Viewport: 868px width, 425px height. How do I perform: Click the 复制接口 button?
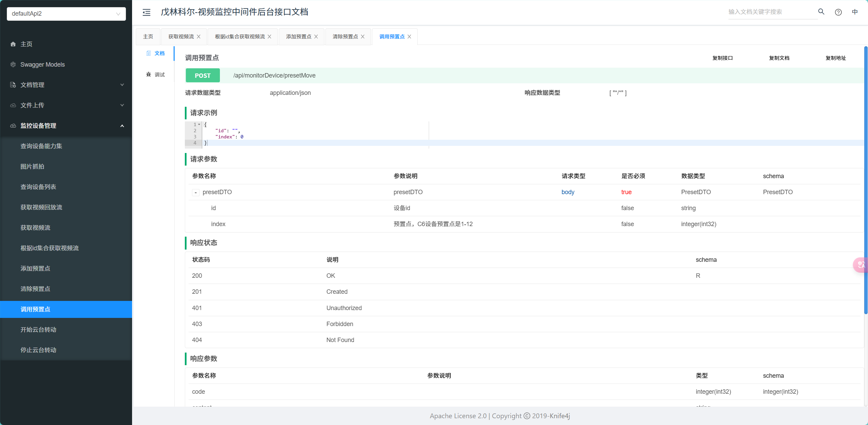pyautogui.click(x=722, y=58)
